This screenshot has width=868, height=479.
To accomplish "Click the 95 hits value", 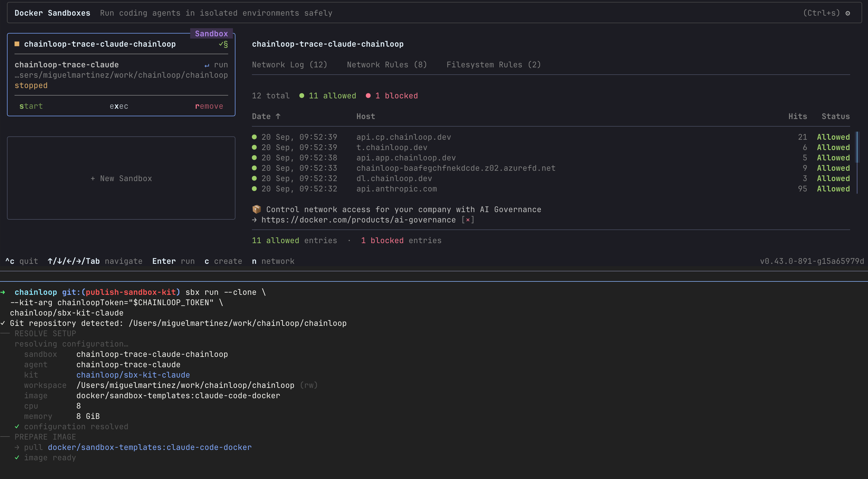I will [802, 189].
